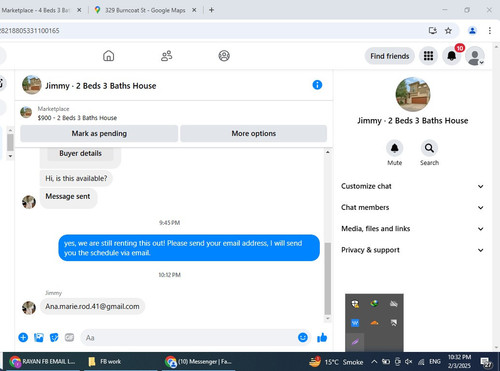
Task: Click Buyer details button
Action: pos(80,153)
